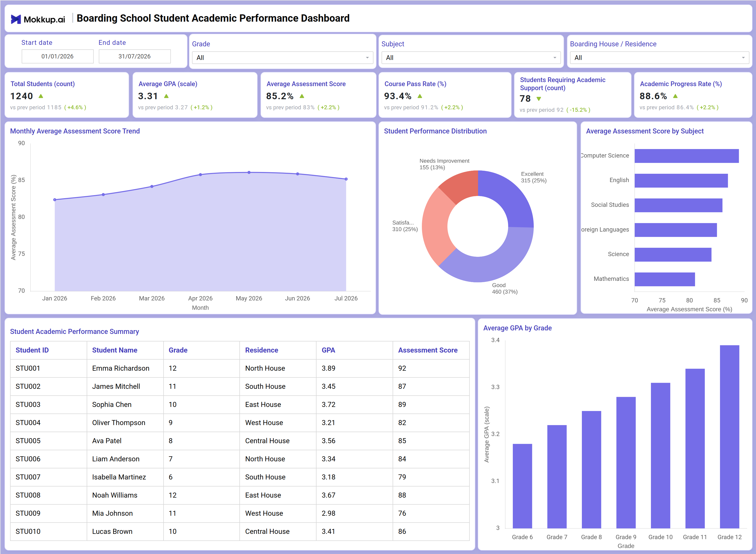Click the green up arrow beside Total Students

pos(41,96)
